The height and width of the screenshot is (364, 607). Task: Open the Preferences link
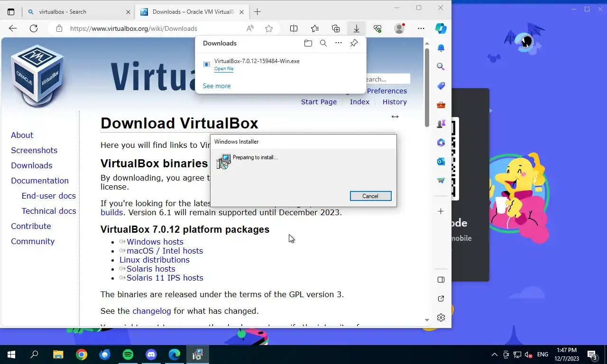click(x=387, y=91)
